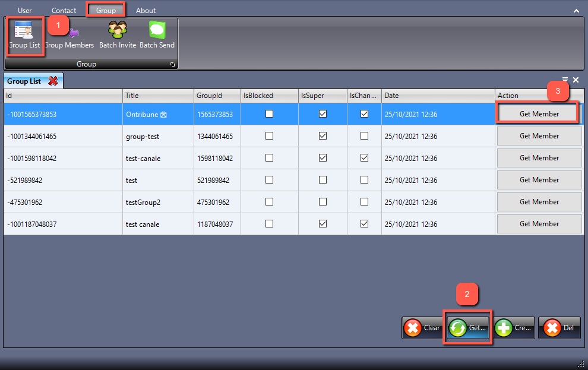Click the green Get refresh button

468,328
